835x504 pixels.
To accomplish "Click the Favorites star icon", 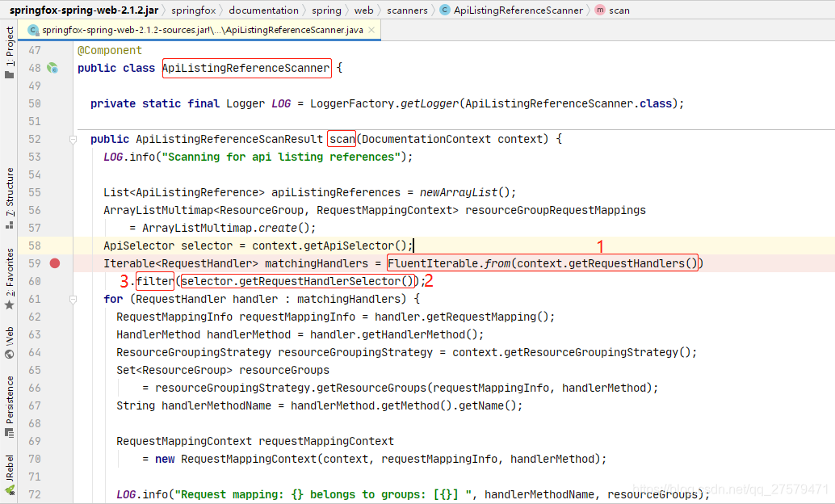I will coord(10,305).
